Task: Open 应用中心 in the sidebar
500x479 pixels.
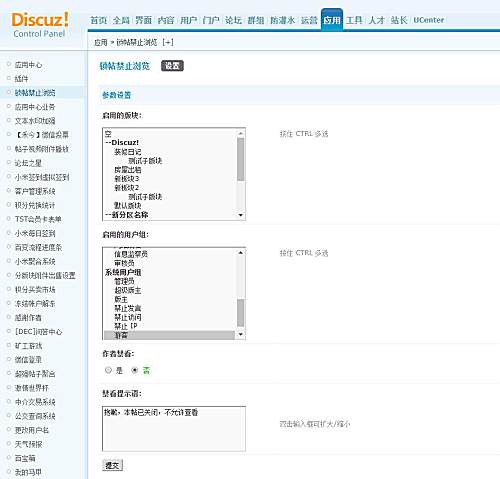Action: point(28,65)
